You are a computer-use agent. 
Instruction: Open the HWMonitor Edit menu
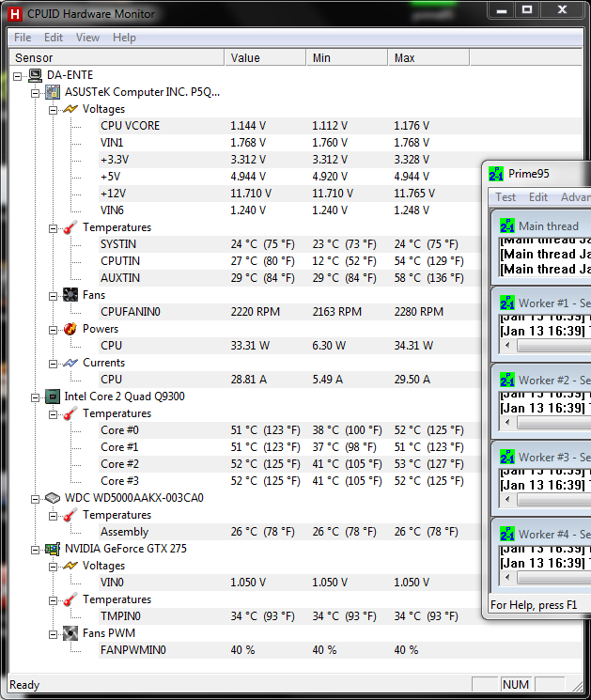tap(54, 38)
